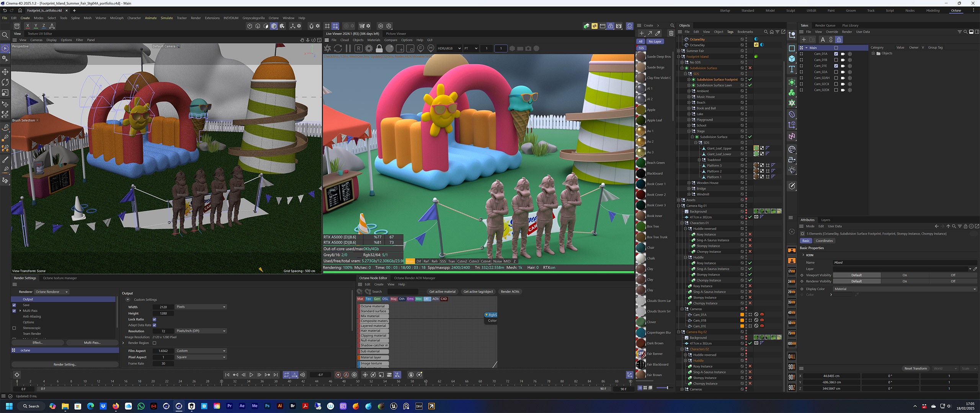Open the HDR/sRGB color space dropdown
The height and width of the screenshot is (413, 980).
coord(449,49)
